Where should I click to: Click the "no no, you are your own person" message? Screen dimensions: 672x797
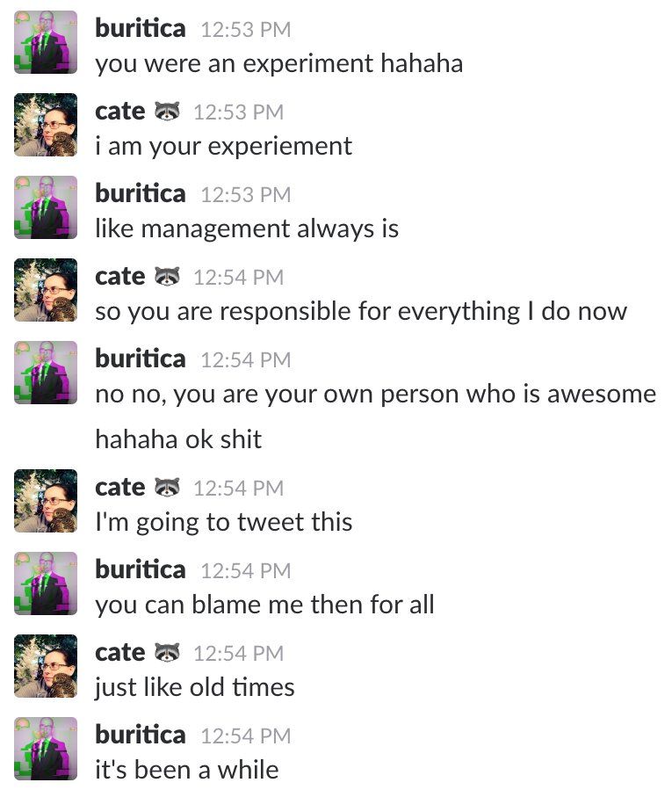[x=375, y=393]
